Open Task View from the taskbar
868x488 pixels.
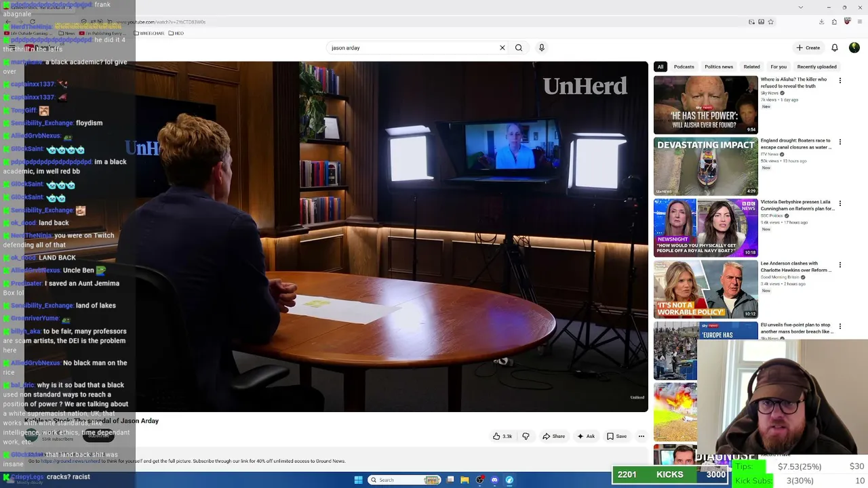click(450, 480)
